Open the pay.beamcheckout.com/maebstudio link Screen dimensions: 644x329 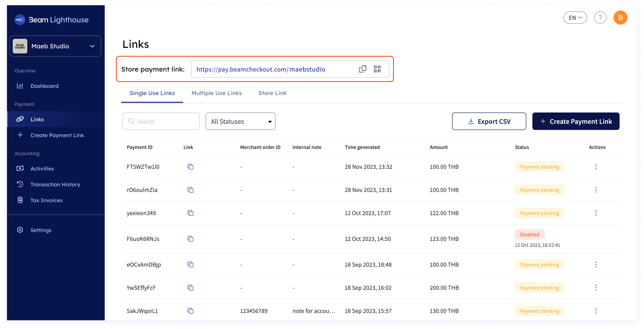(x=261, y=69)
